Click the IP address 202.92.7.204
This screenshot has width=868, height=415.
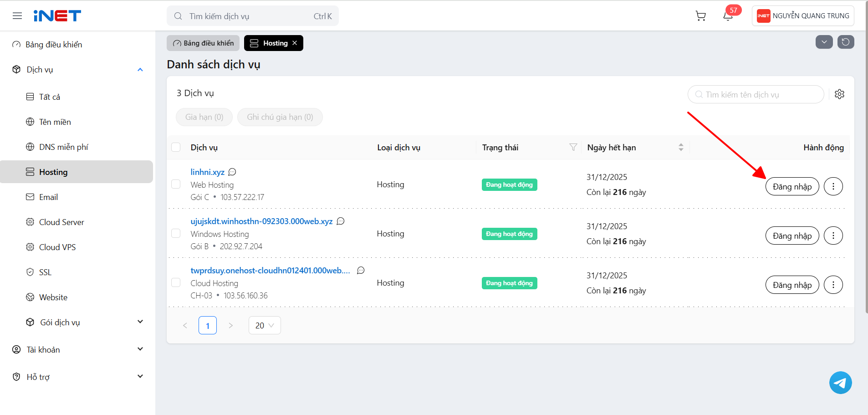tap(241, 246)
